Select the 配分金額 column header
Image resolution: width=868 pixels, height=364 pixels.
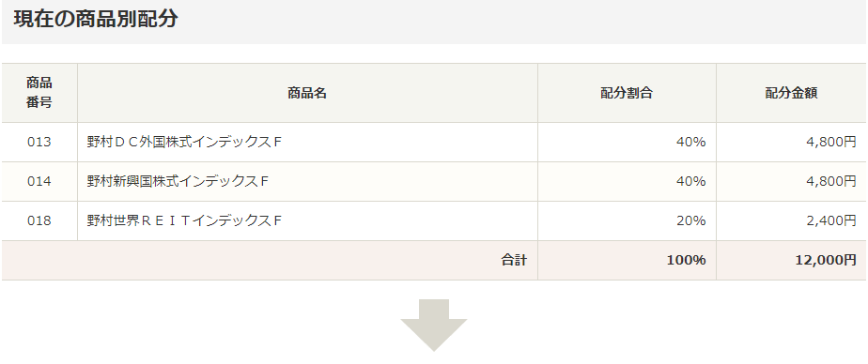tap(792, 93)
